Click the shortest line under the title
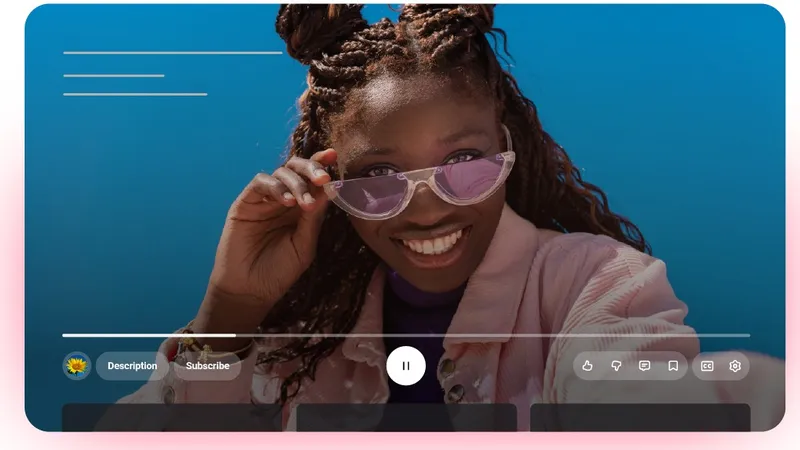The height and width of the screenshot is (450, 800). (113, 75)
